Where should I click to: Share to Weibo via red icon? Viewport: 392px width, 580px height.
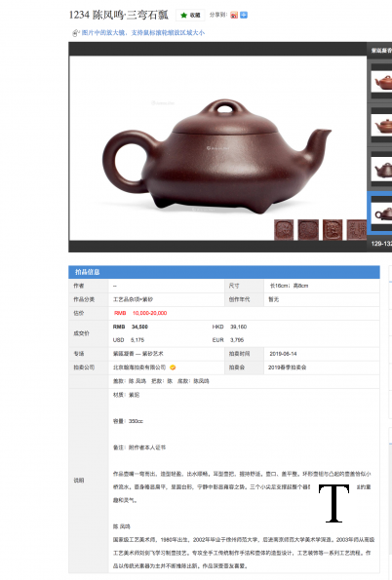point(234,16)
